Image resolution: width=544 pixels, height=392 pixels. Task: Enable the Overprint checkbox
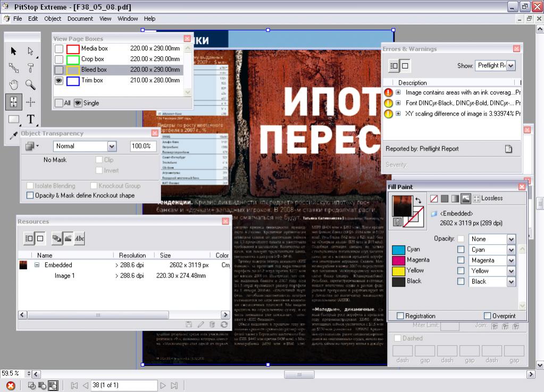tap(487, 316)
